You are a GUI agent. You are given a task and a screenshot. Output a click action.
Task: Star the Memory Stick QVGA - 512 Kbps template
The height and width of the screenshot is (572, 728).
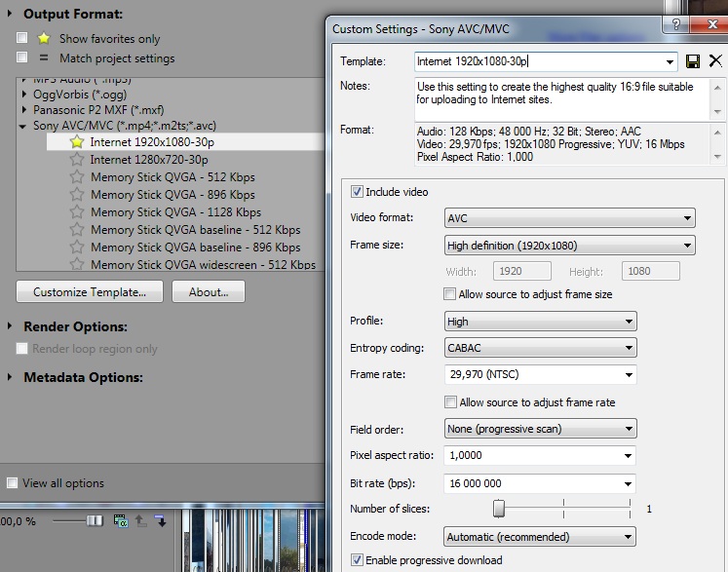[77, 177]
